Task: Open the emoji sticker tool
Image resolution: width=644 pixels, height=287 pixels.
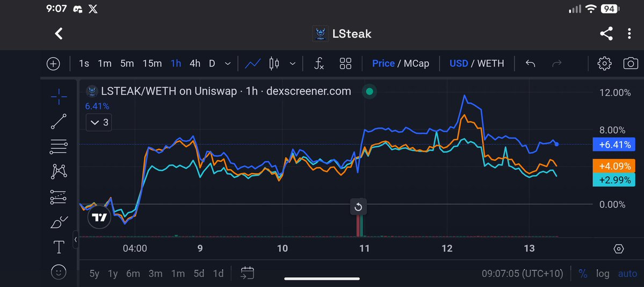Action: 59,272
